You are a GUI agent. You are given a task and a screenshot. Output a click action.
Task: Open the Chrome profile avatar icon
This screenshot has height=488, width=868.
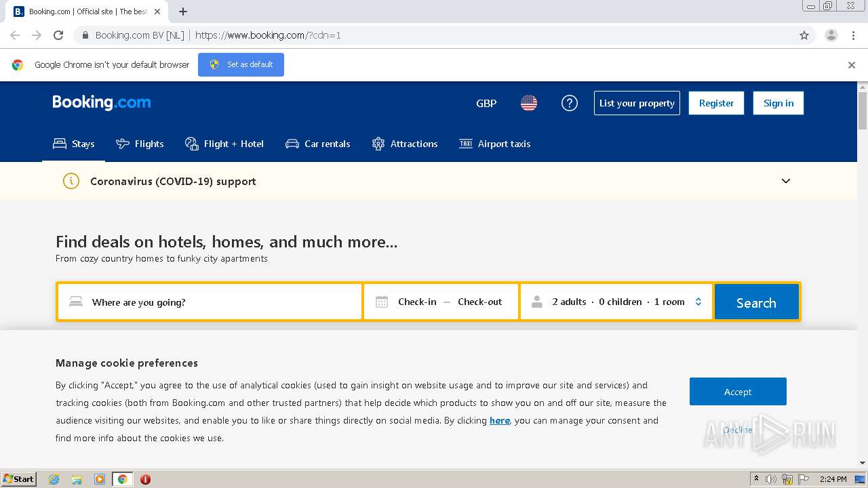pos(831,35)
